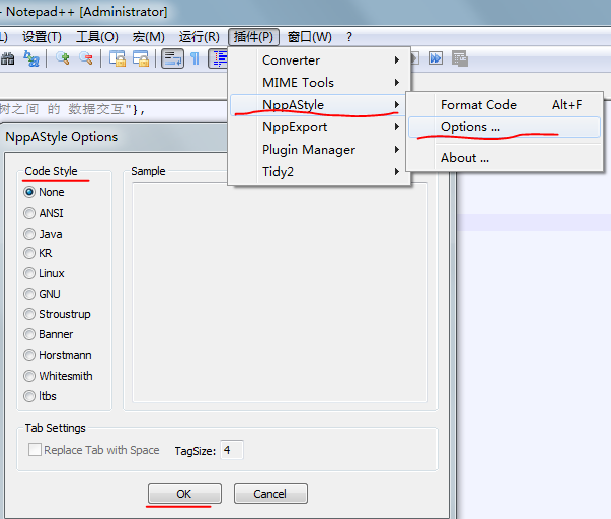This screenshot has width=611, height=519.
Task: Open the ? help menu
Action: pos(349,37)
